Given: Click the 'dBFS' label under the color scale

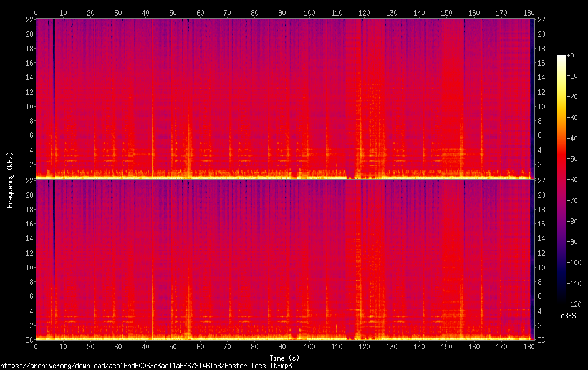Looking at the screenshot, I should click(x=568, y=316).
